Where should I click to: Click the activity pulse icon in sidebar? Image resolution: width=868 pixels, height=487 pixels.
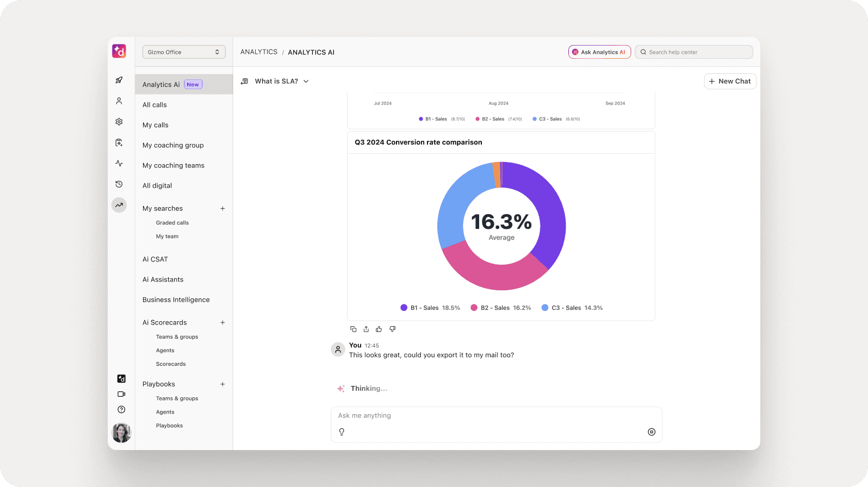(x=119, y=164)
